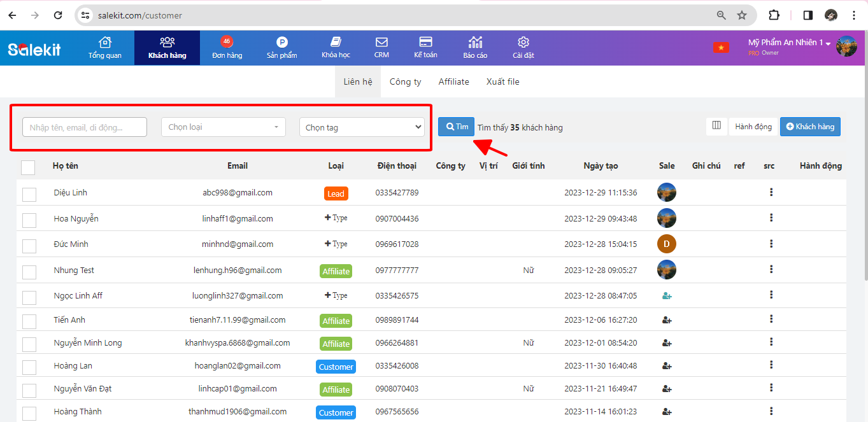Expand the Chọn loại dropdown

coord(224,127)
